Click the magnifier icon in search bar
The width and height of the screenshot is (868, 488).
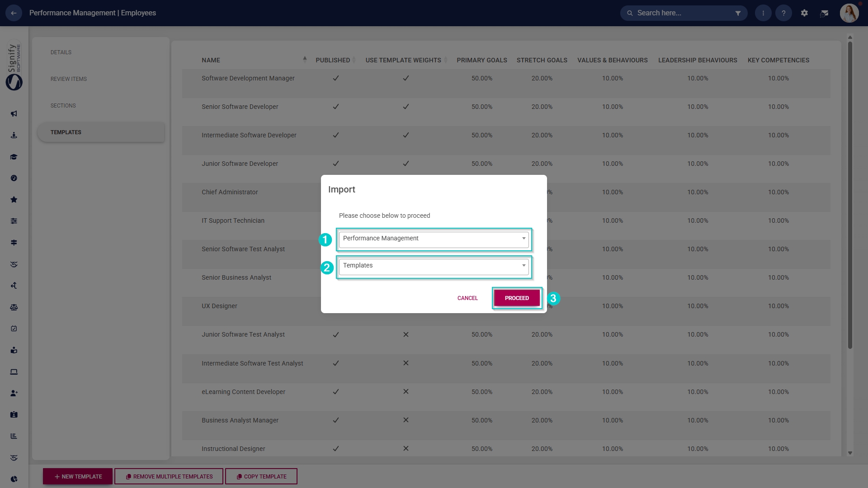tap(630, 13)
